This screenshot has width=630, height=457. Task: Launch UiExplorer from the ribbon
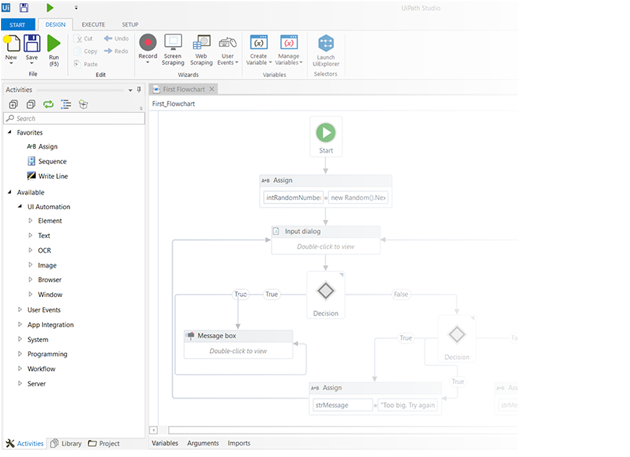pos(326,51)
